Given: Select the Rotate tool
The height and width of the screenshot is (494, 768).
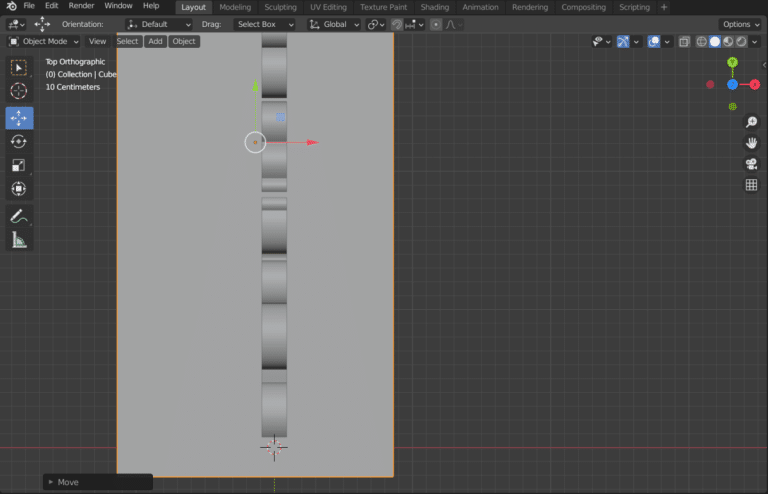Looking at the screenshot, I should [19, 141].
